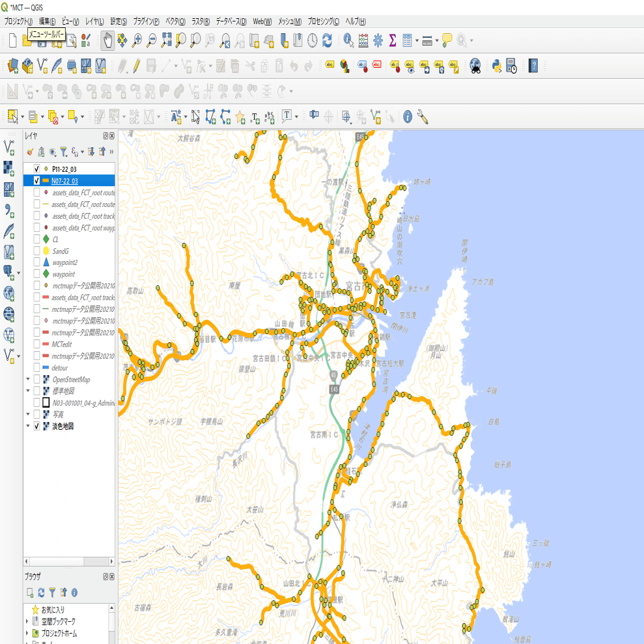
Task: Open the ベクタ menu
Action: [x=175, y=21]
